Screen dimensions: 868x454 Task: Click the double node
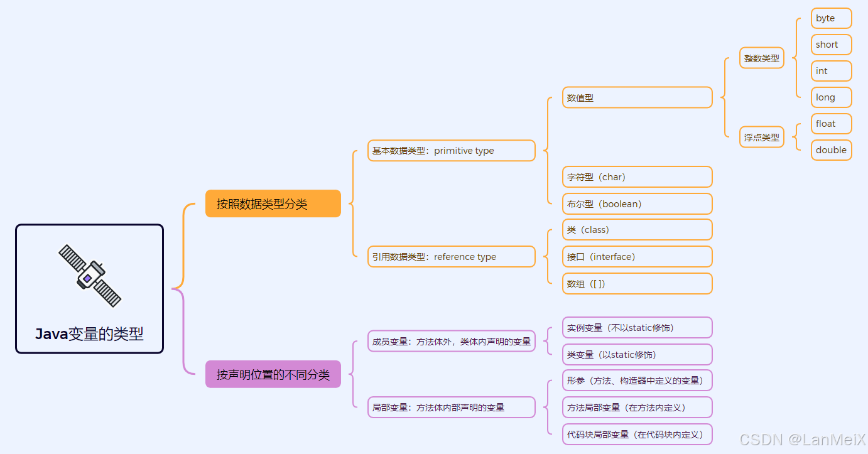pos(831,150)
